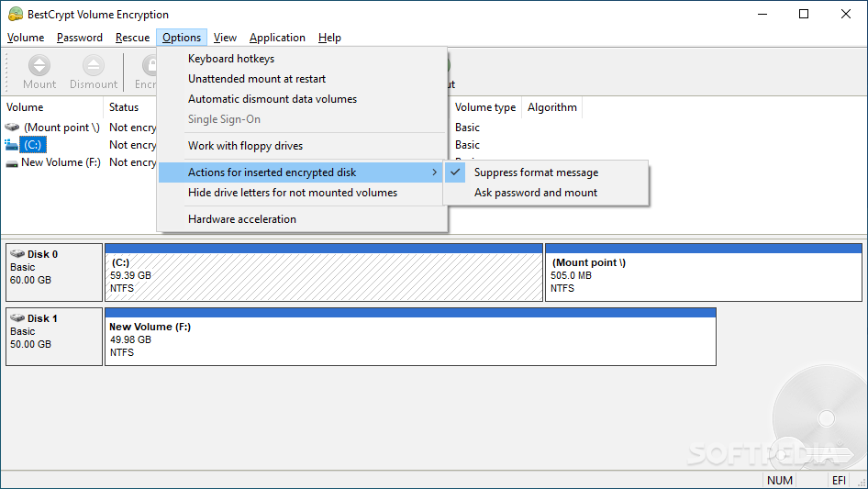868x489 pixels.
Task: Click Basic volume type for C: row
Action: [x=467, y=145]
